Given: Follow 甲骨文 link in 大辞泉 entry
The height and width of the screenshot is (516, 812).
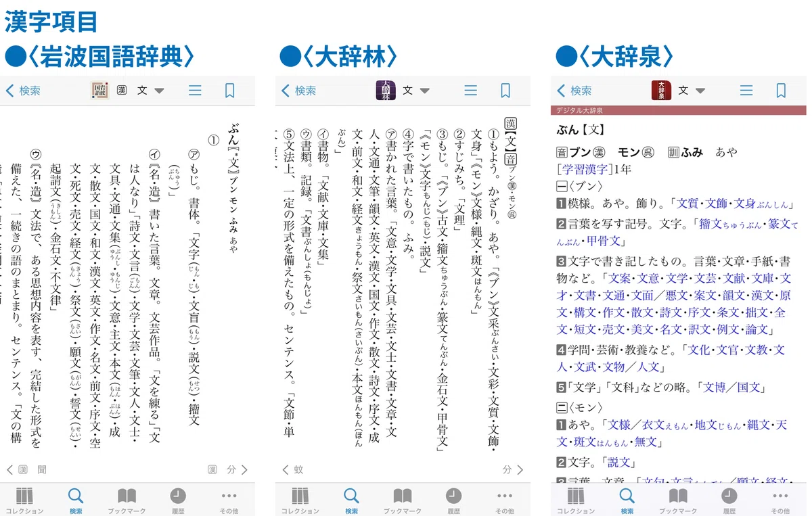Looking at the screenshot, I should click(602, 241).
